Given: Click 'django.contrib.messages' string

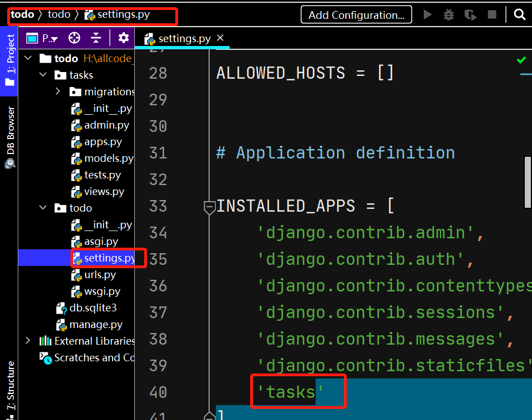Looking at the screenshot, I should click(x=381, y=339).
